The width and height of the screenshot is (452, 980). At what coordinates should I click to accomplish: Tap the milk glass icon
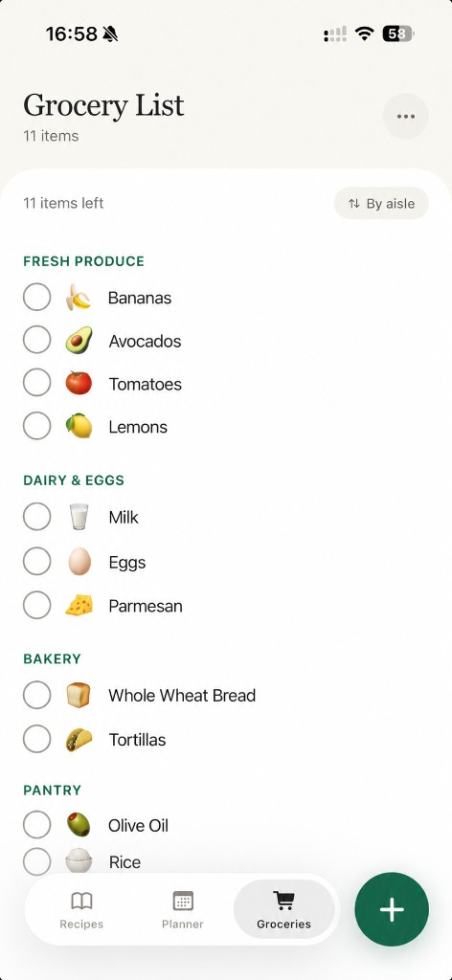79,517
